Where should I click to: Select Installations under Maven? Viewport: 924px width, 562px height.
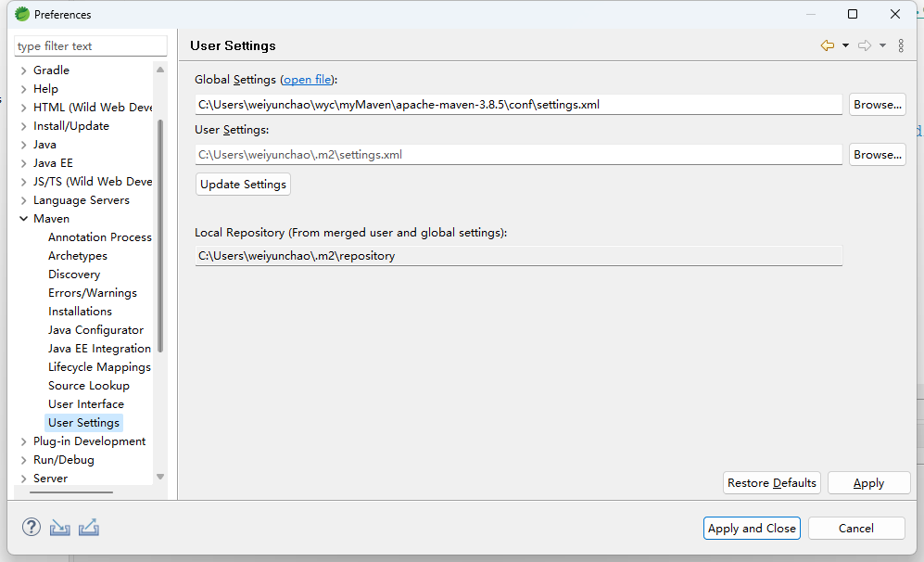[x=80, y=312]
